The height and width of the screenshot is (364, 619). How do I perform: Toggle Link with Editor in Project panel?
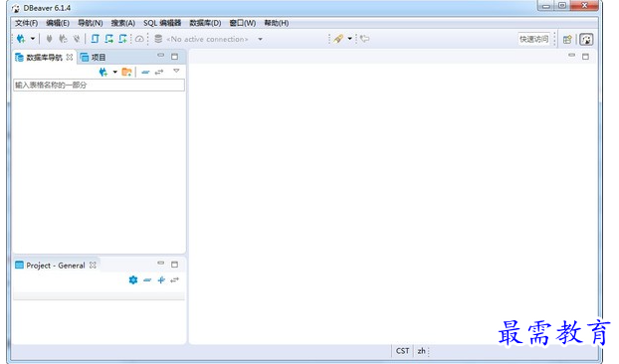coord(174,280)
